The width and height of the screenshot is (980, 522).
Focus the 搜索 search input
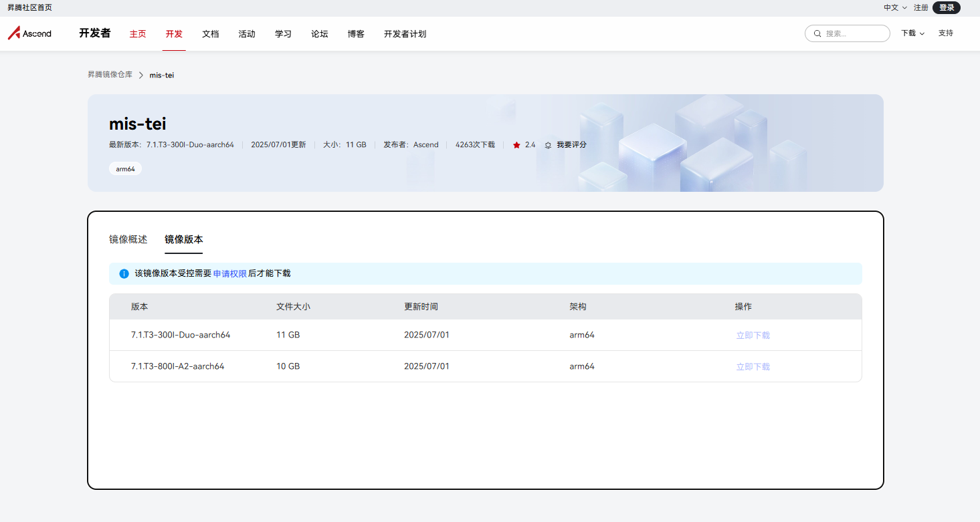tap(848, 33)
